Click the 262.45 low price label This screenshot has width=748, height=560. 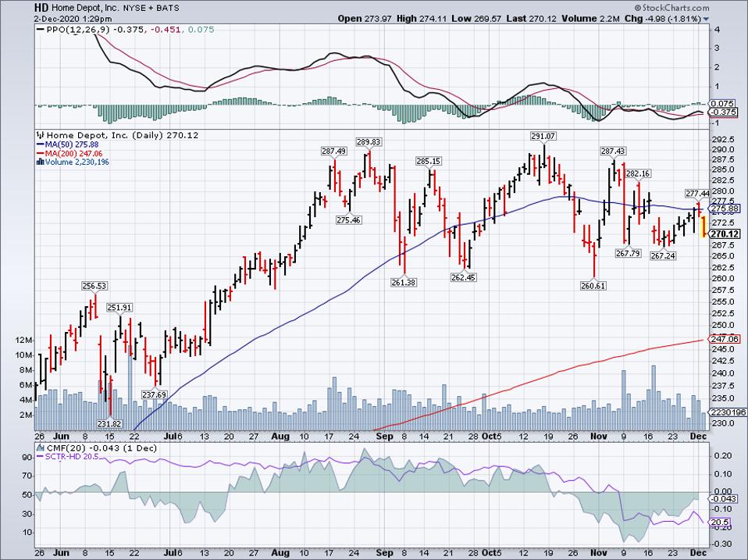[463, 277]
